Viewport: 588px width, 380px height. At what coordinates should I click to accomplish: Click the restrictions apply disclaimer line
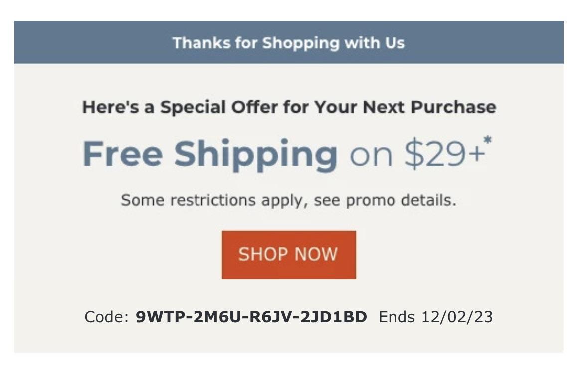pos(289,199)
